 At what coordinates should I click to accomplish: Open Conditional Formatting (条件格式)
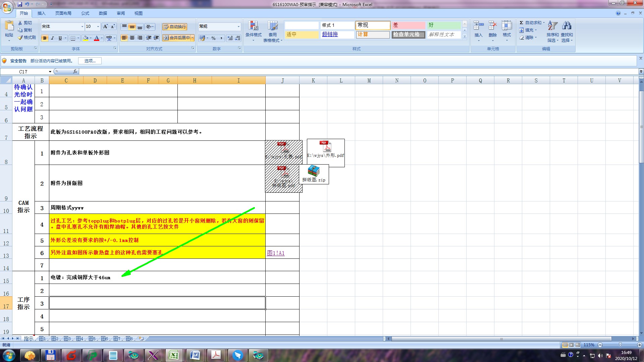pyautogui.click(x=253, y=31)
